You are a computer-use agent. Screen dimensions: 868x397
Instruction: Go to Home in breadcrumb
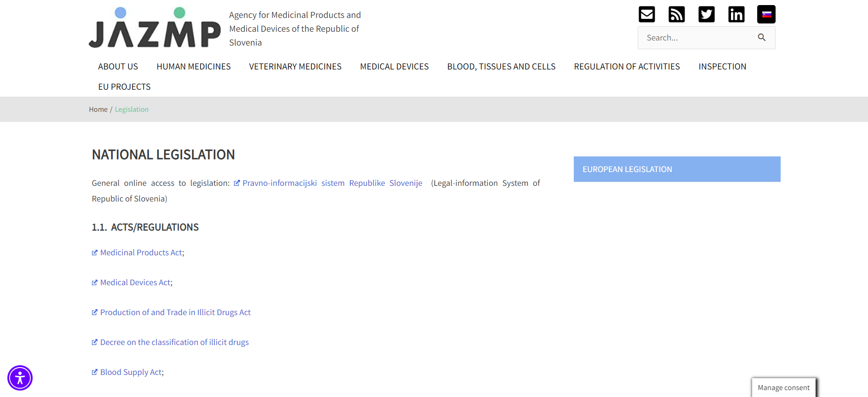(98, 109)
